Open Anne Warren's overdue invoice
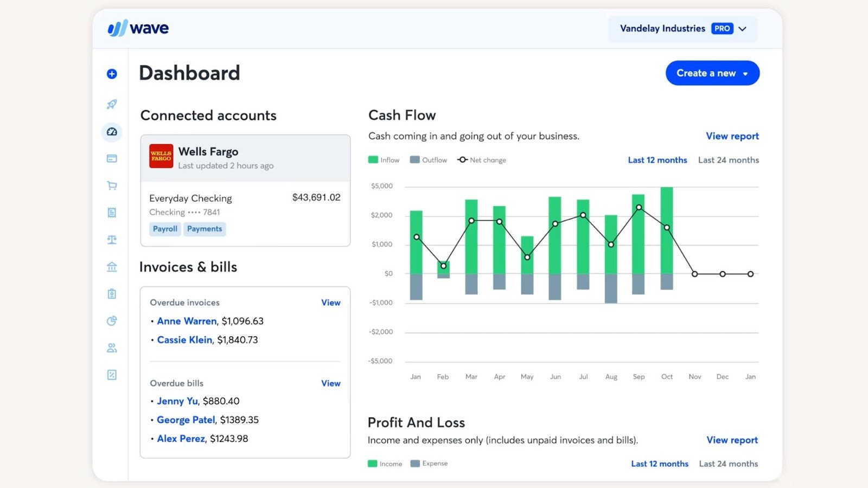Image resolution: width=868 pixels, height=488 pixels. (186, 321)
